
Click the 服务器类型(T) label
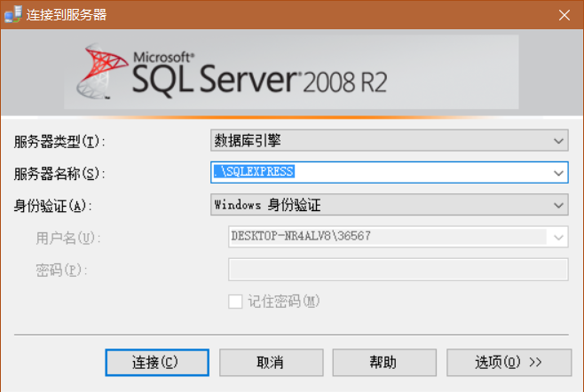point(59,142)
